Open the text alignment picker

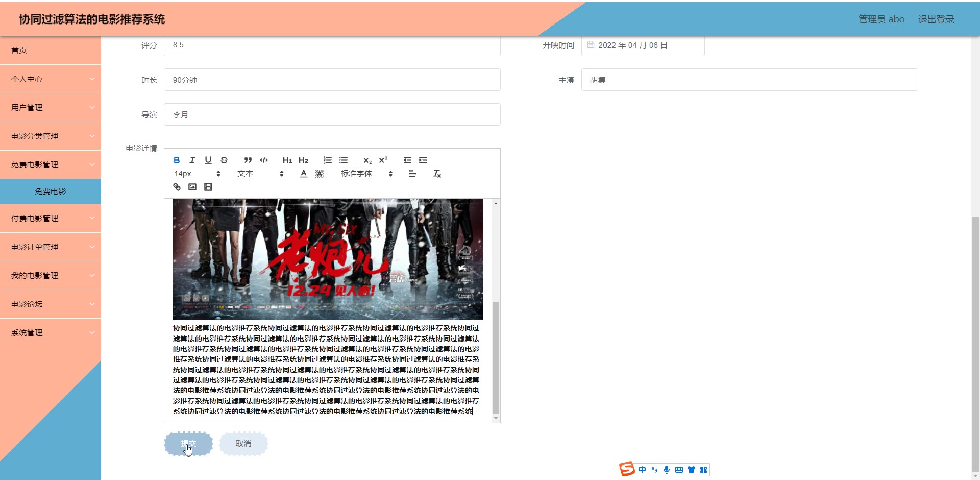[x=412, y=174]
